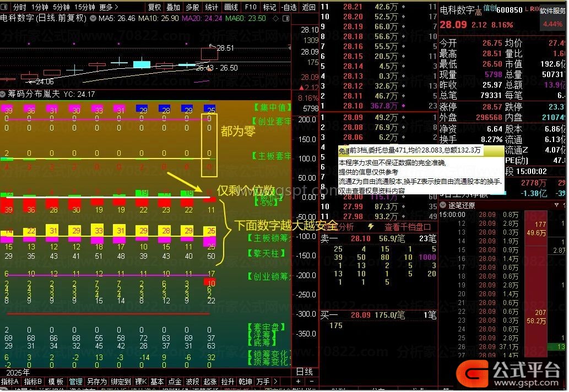569x392 pixels.
Task: Remove stock from watchlist via -自选
Action: [289, 7]
